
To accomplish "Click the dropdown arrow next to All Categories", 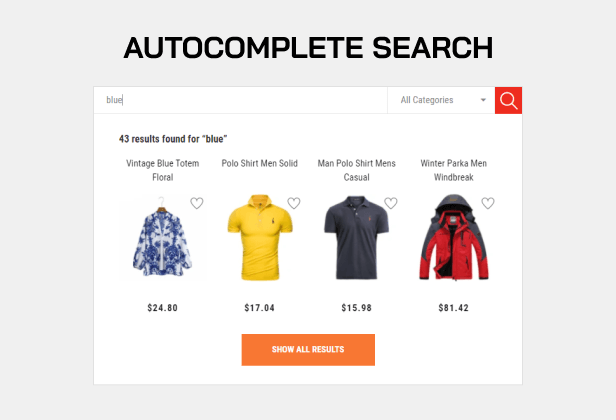I will point(483,100).
